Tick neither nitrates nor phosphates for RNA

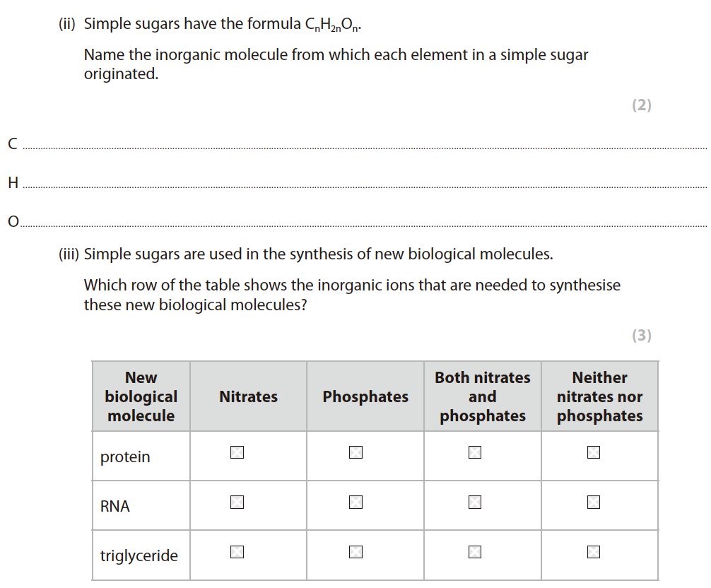(x=594, y=502)
